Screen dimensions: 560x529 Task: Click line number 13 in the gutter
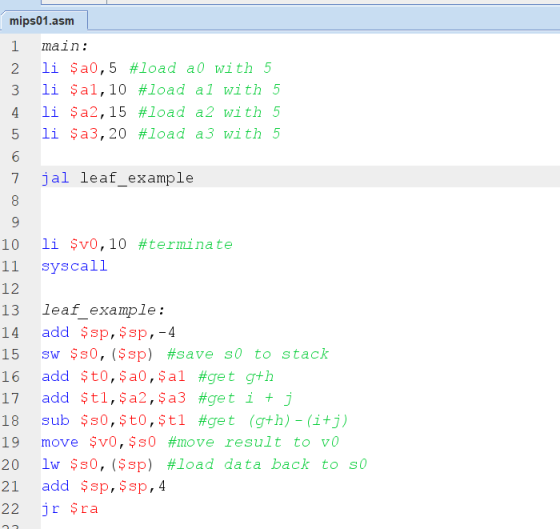coord(10,310)
